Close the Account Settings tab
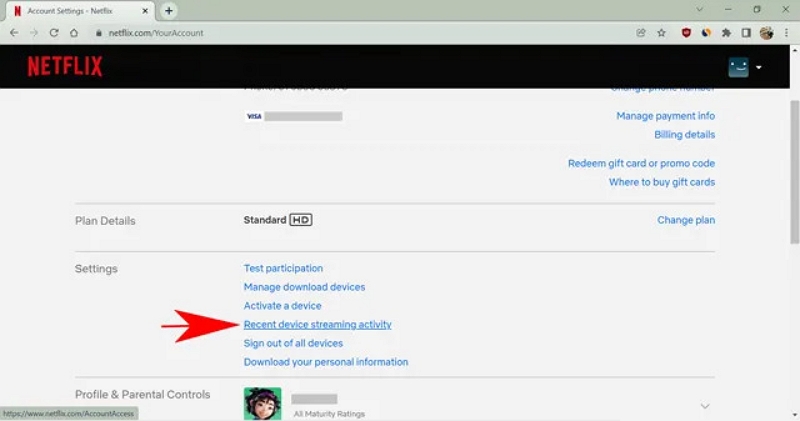The width and height of the screenshot is (800, 421). 145,11
